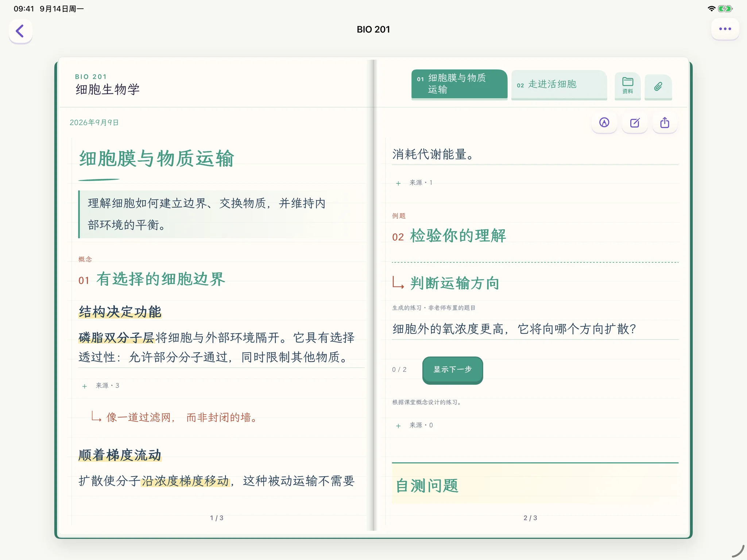Viewport: 747px width, 560px height.
Task: Tap section 01 有选择的细胞边界
Action: pyautogui.click(x=152, y=279)
